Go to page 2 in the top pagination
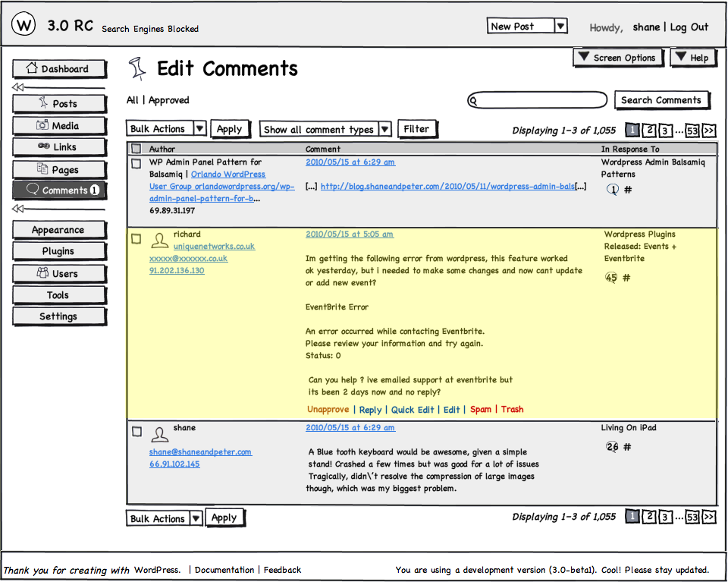The width and height of the screenshot is (728, 582). 649,131
